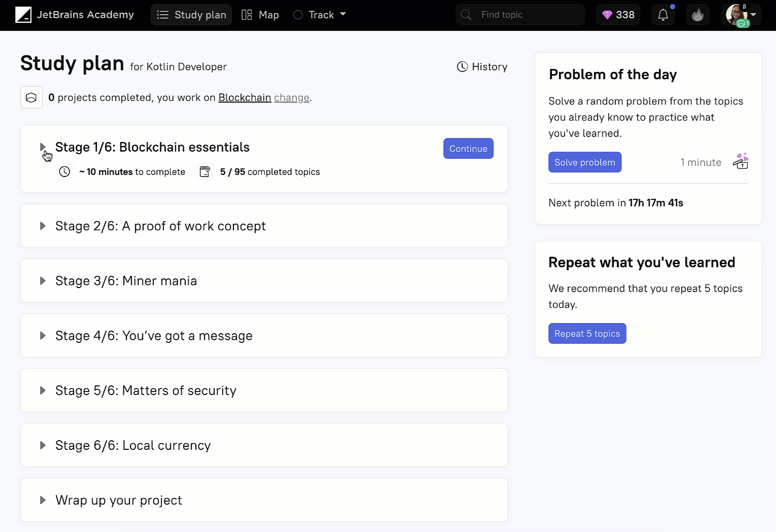Focus the Find topic search field

point(520,15)
